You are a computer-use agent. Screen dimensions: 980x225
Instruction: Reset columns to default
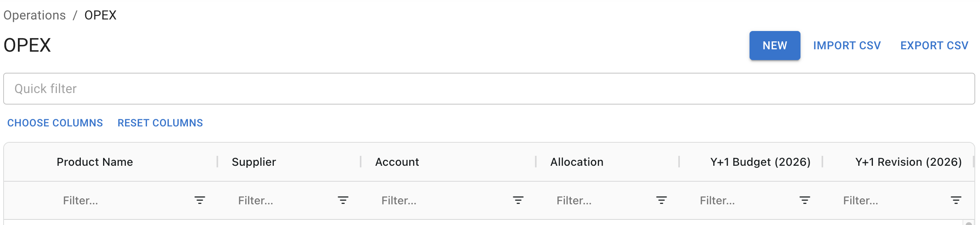tap(160, 123)
